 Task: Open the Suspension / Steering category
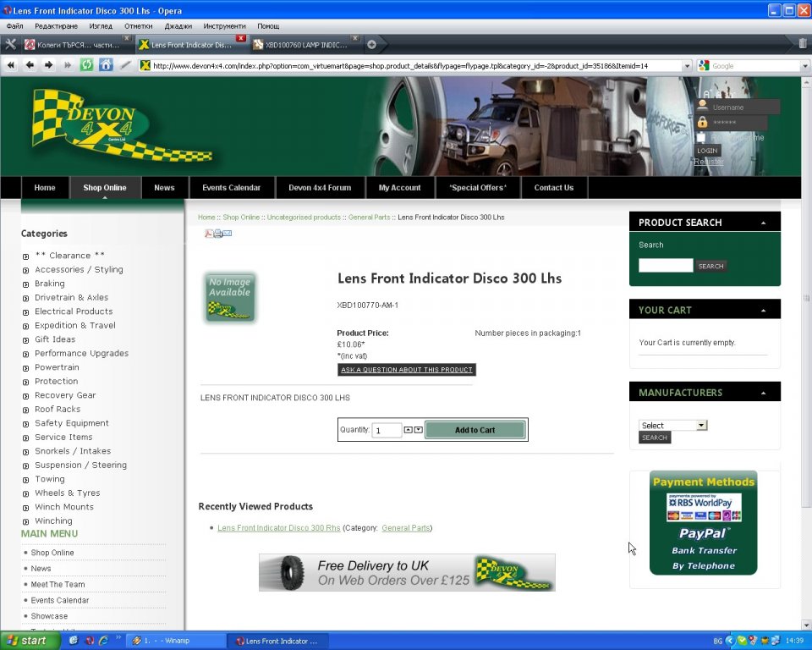80,465
